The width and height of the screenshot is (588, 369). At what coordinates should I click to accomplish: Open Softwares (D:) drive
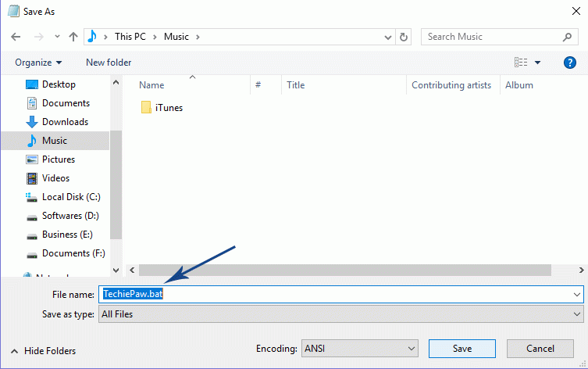pos(70,216)
